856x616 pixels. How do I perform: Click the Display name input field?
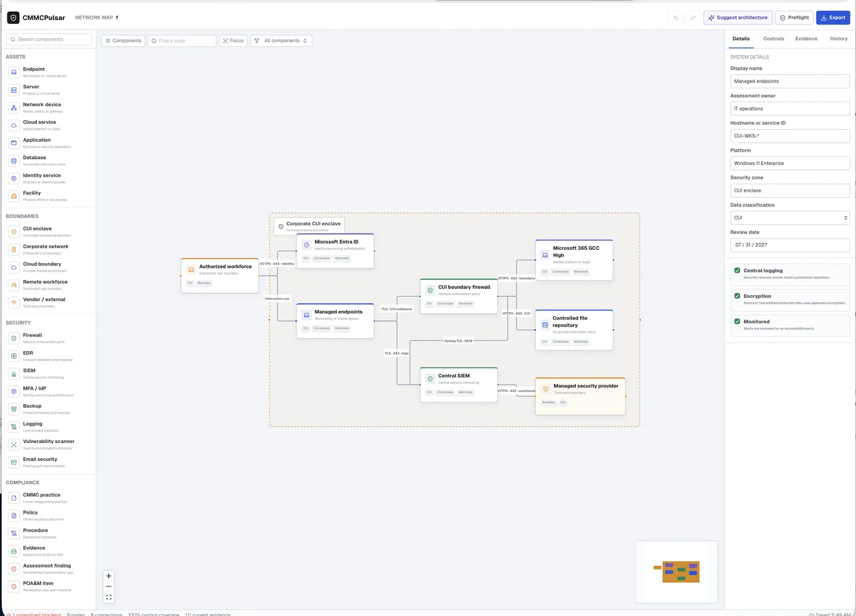[790, 81]
